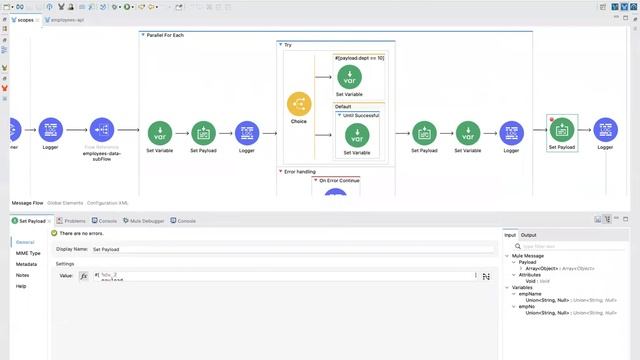Click the Debug bug icon in toolbar
640x360 pixels.
click(x=115, y=7)
